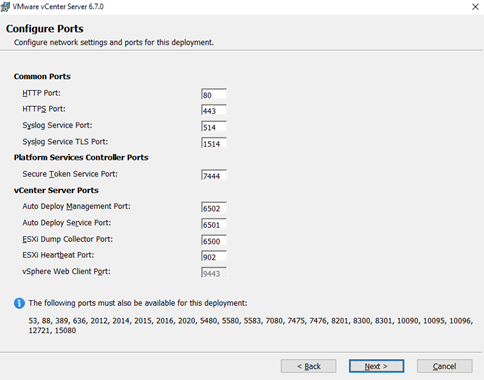This screenshot has width=484, height=380.
Task: Click the Auto Deploy Management Port label
Action: [76, 206]
